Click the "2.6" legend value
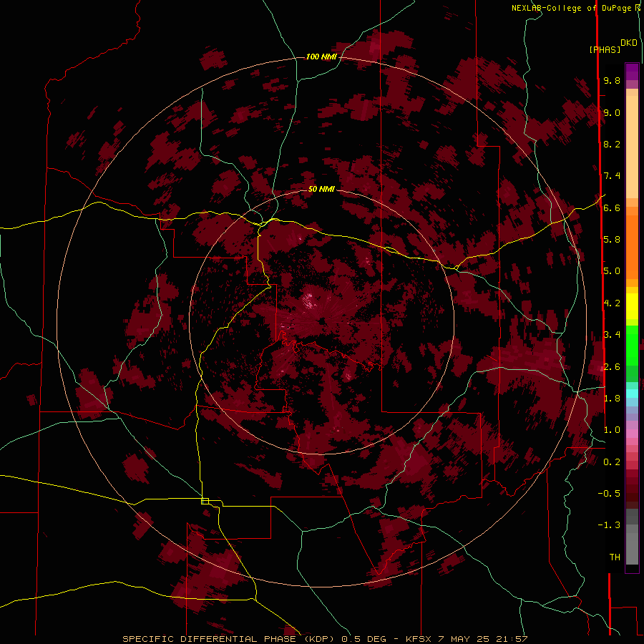This screenshot has width=644, height=644. pyautogui.click(x=612, y=366)
